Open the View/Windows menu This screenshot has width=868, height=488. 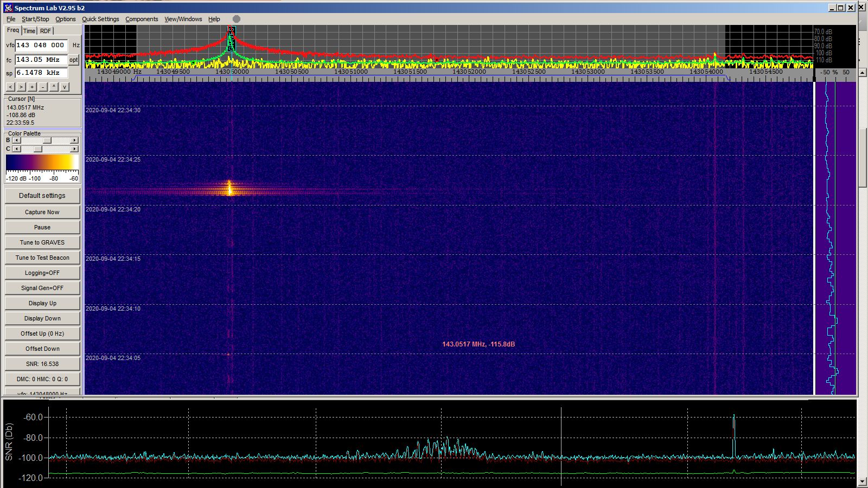pos(183,19)
